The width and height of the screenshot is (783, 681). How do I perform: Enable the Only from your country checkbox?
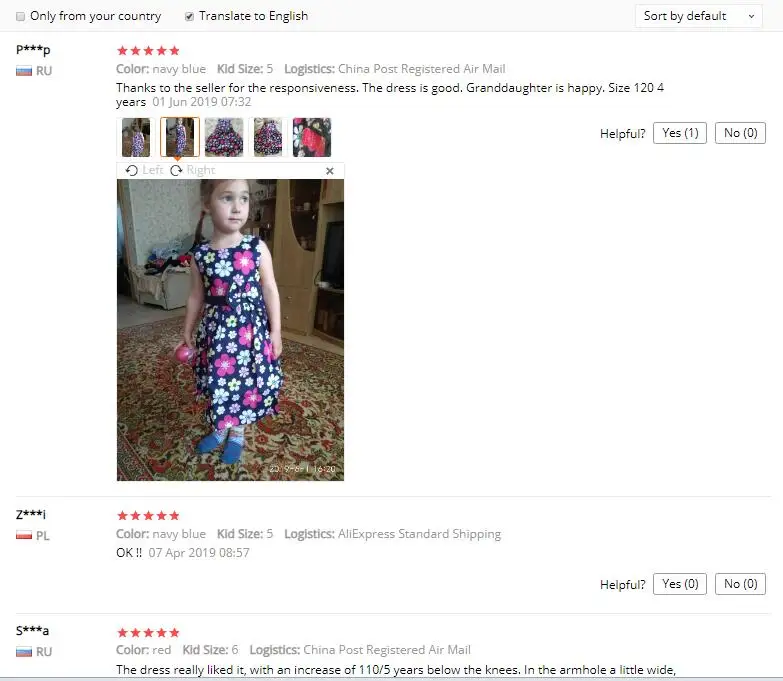pyautogui.click(x=20, y=16)
